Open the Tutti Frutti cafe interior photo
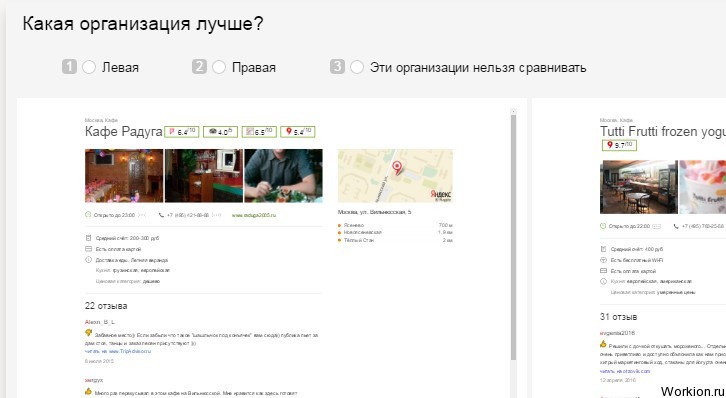726x398 pixels. pyautogui.click(x=638, y=187)
